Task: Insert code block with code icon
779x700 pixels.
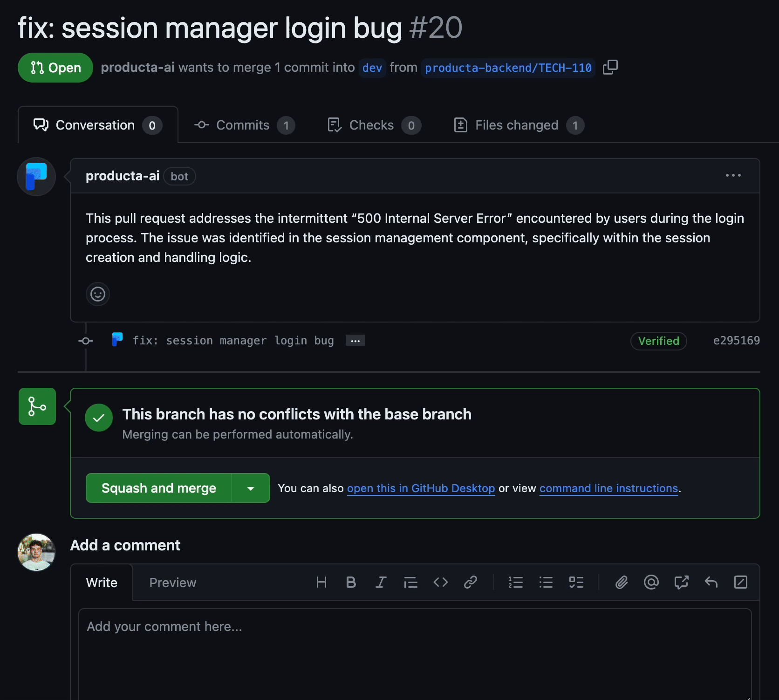Action: [440, 582]
